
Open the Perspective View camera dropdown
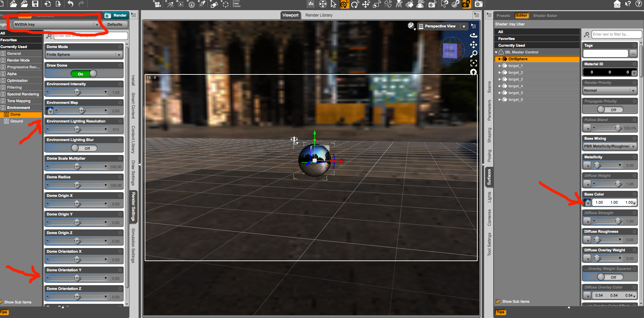tap(442, 26)
